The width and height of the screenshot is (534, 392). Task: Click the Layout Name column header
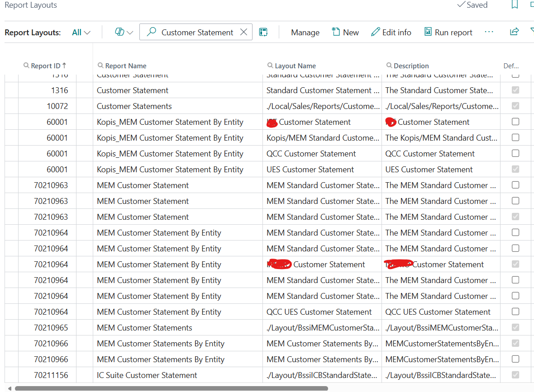coord(295,66)
